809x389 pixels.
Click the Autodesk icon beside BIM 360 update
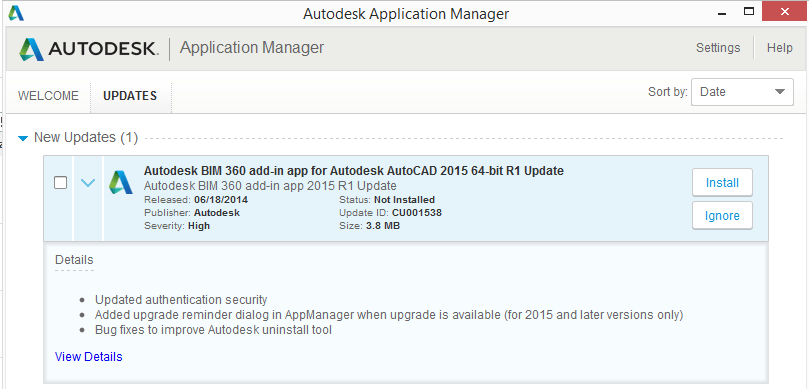click(121, 183)
